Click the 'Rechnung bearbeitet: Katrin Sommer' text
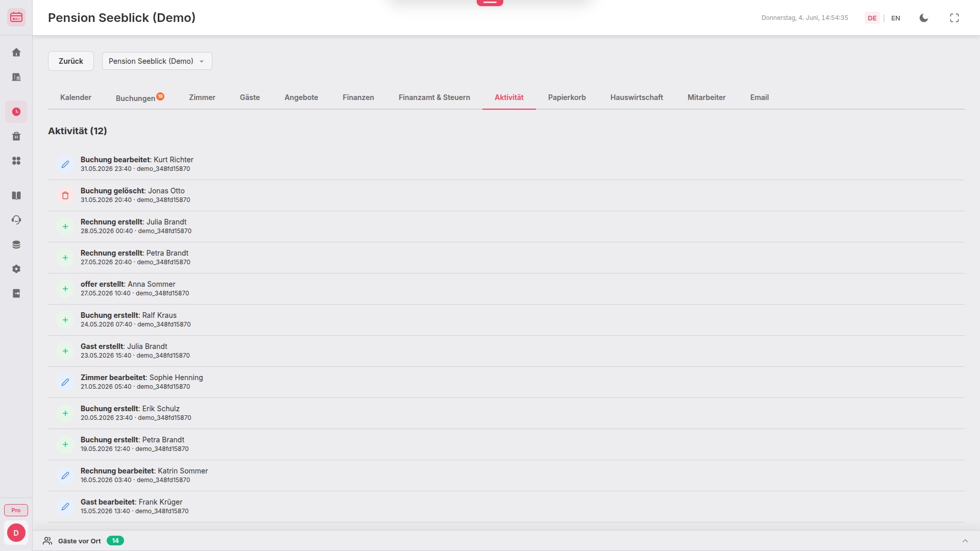980x551 pixels. (x=144, y=471)
